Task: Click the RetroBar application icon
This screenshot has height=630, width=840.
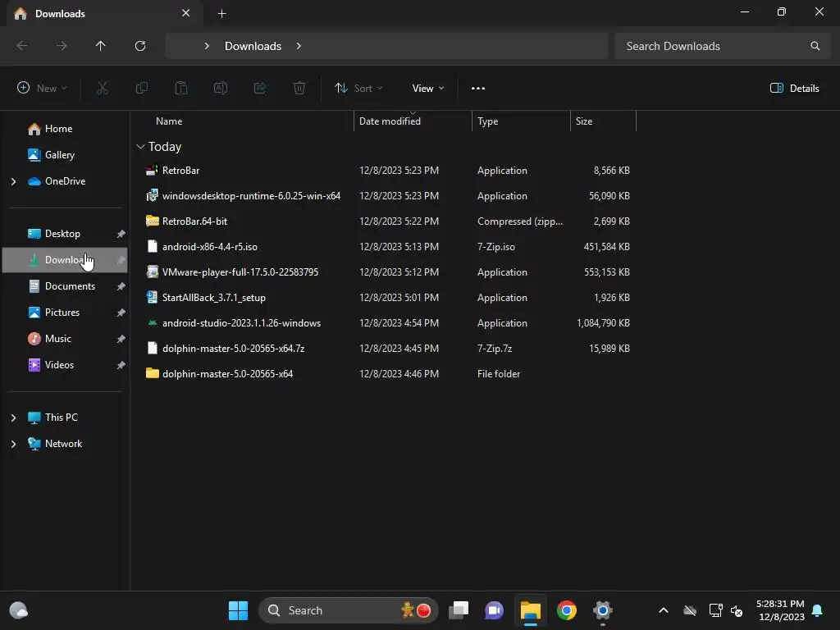Action: click(152, 171)
